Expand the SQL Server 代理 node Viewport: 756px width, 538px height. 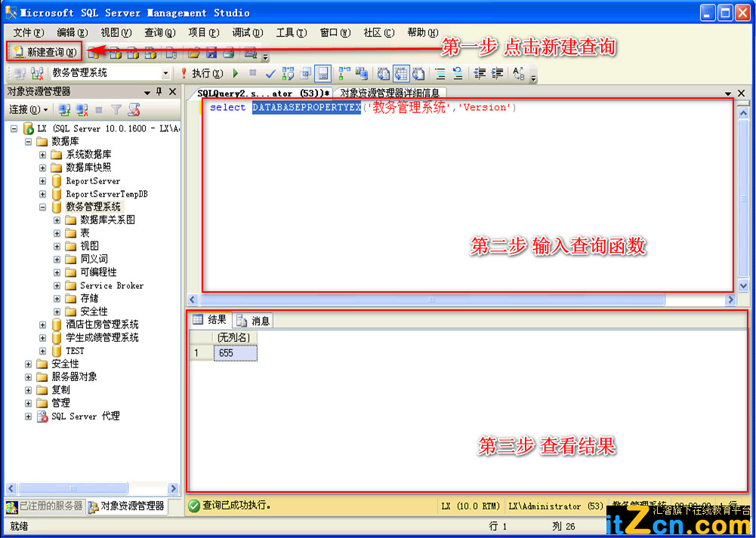click(28, 417)
